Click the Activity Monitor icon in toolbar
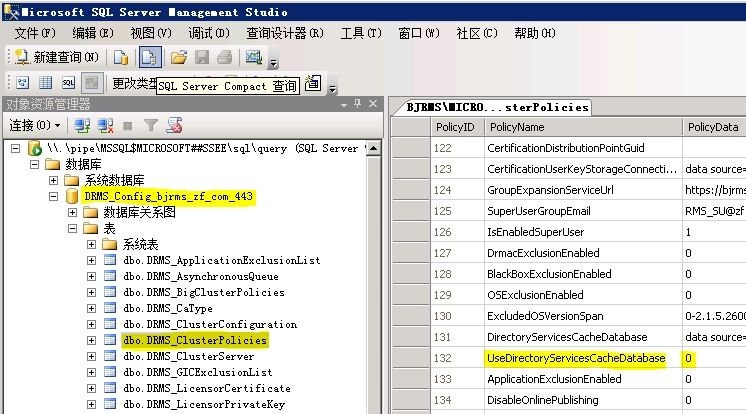This screenshot has width=746, height=414. click(x=254, y=58)
